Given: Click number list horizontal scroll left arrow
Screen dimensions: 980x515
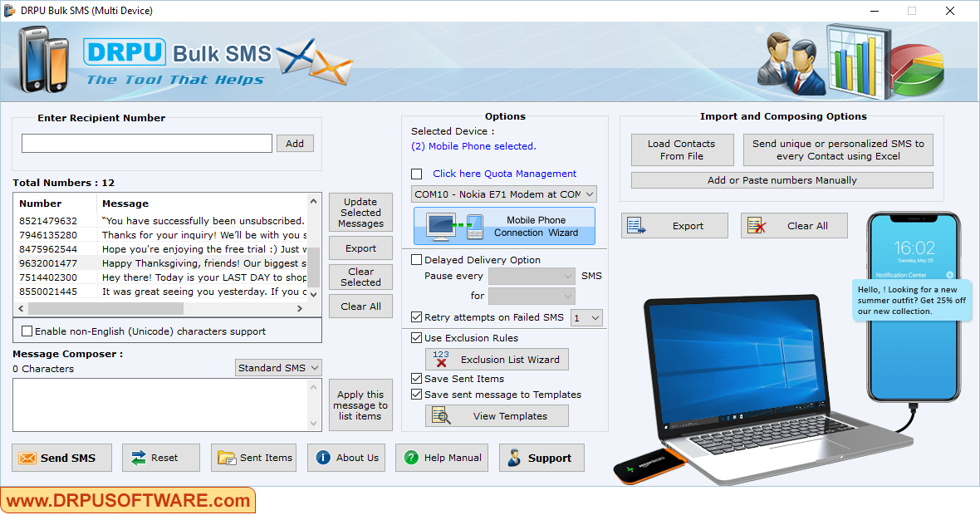Looking at the screenshot, I should tap(22, 309).
